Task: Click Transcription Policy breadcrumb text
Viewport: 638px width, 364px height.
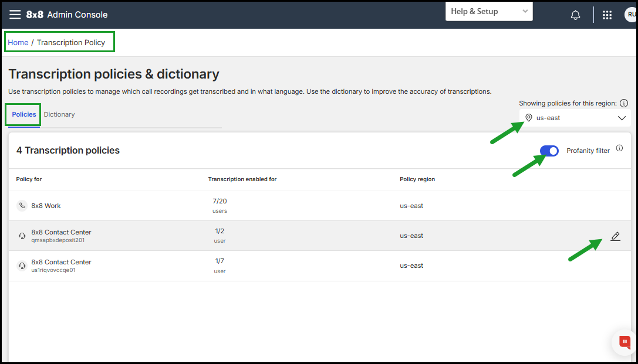Action: tap(71, 43)
